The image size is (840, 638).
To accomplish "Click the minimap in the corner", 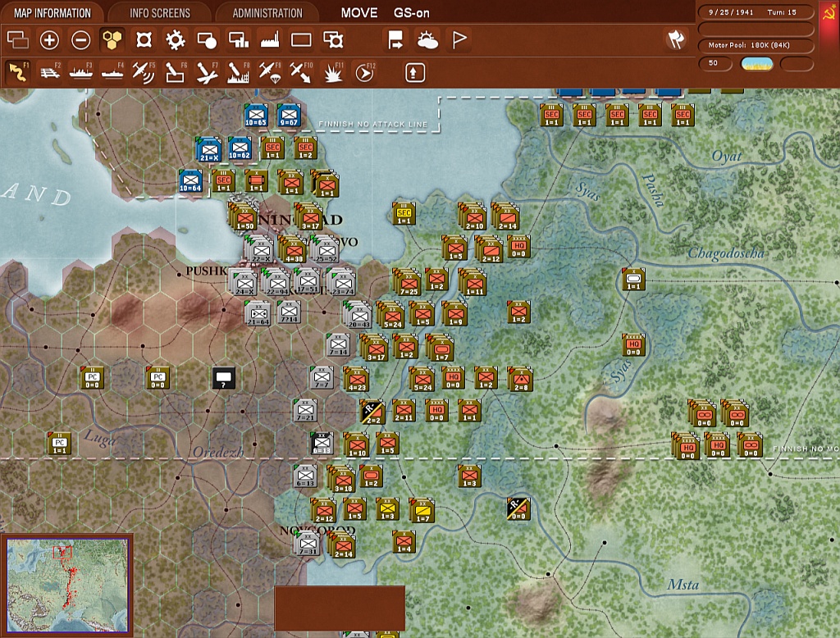I will point(67,585).
